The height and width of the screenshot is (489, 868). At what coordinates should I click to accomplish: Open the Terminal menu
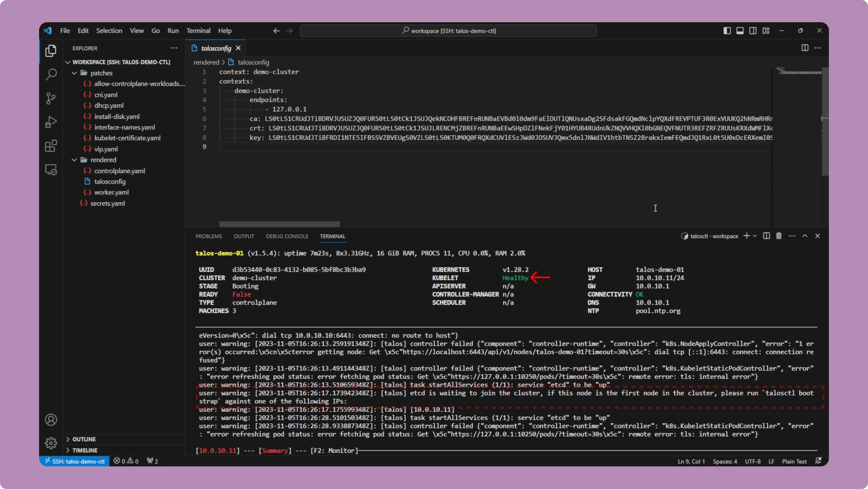pos(198,31)
